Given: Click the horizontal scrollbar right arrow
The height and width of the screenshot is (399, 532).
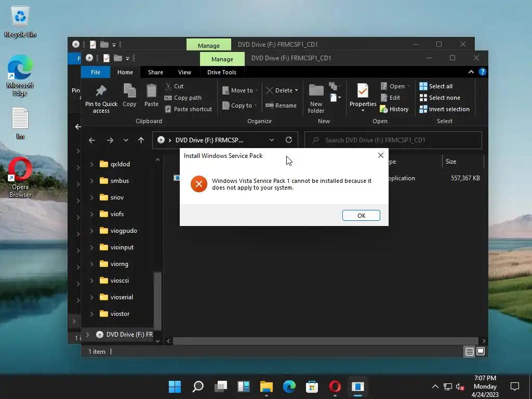Looking at the screenshot, I should pyautogui.click(x=484, y=341).
